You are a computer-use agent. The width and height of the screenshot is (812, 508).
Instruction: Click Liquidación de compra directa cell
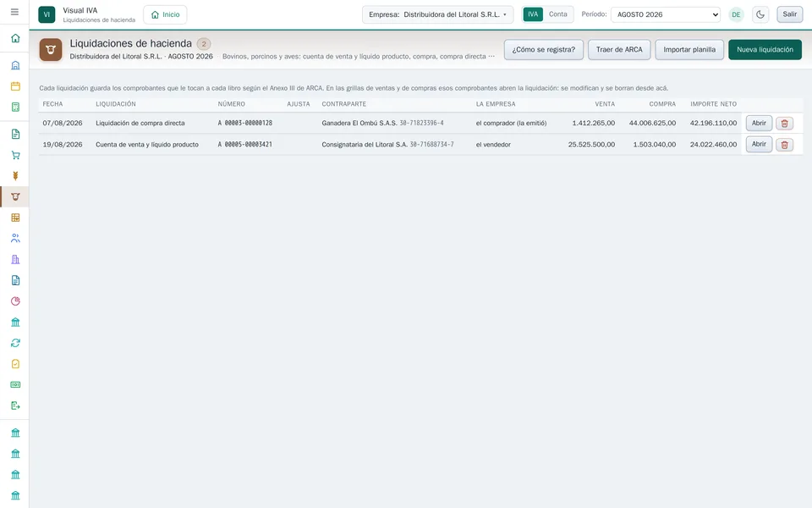pos(140,124)
